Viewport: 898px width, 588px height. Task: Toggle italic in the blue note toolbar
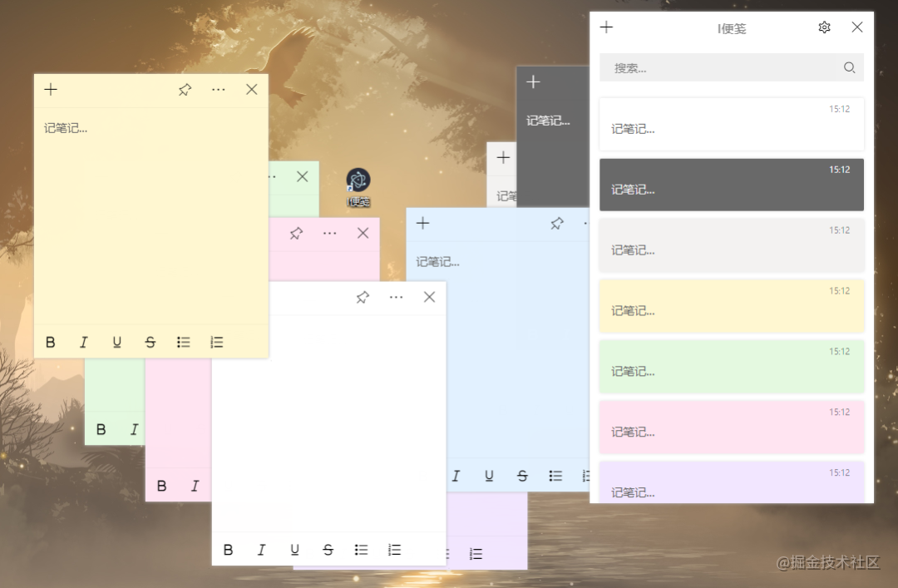coord(456,476)
